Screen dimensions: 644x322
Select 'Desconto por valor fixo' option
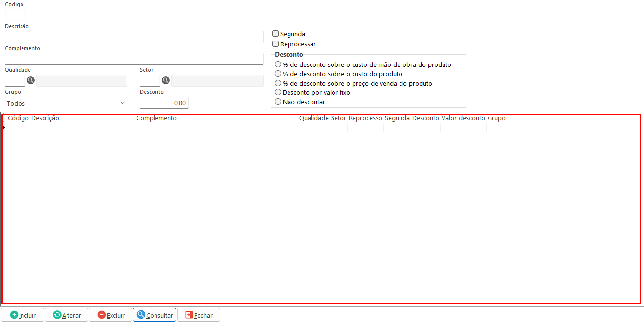click(x=278, y=92)
